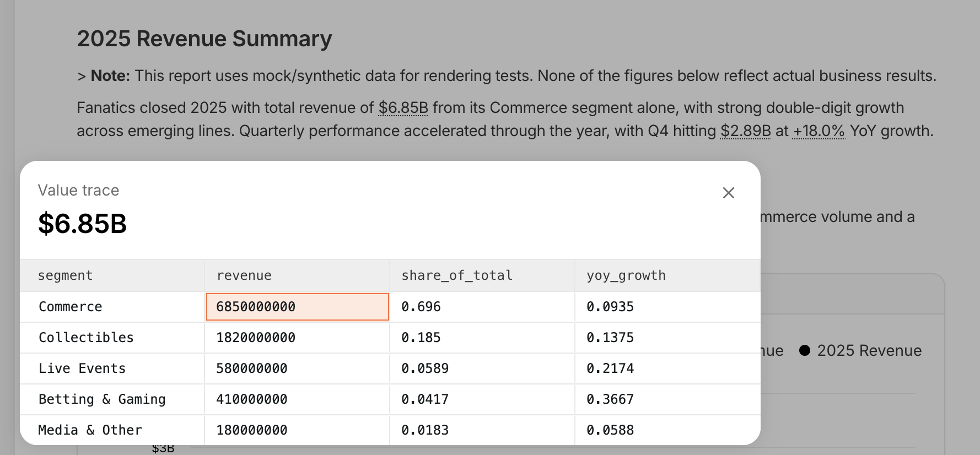Click the Betting & Gaming segment cell
Screen dimensions: 980x455
112,399
